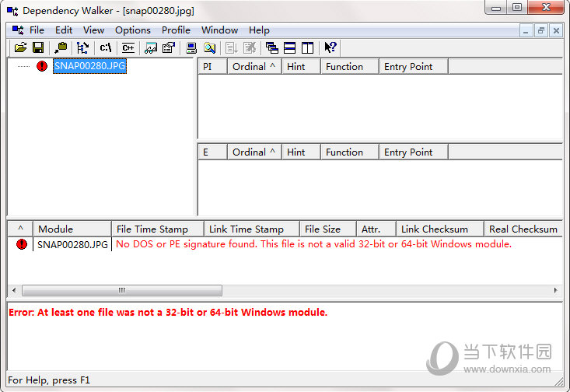Click the scroll right arrow of module list

tap(555, 290)
